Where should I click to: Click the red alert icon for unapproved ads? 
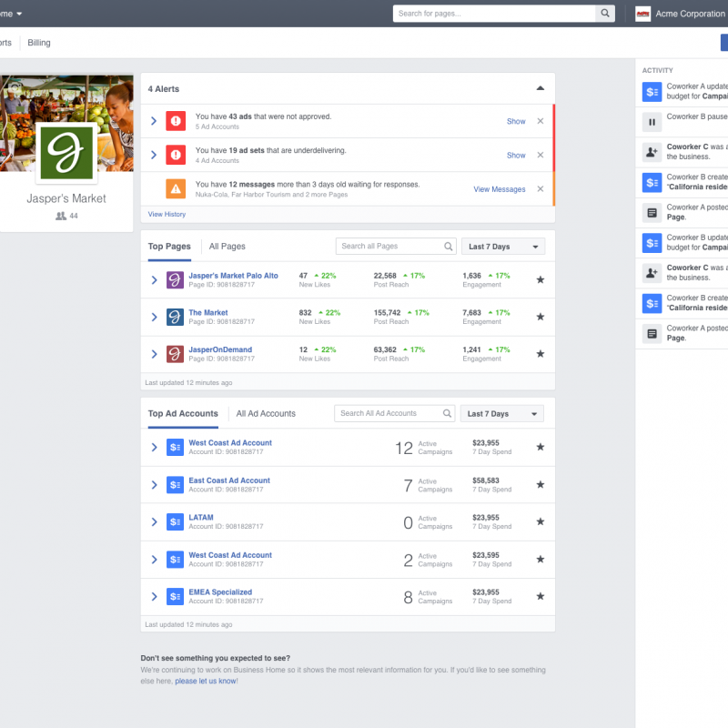click(176, 121)
